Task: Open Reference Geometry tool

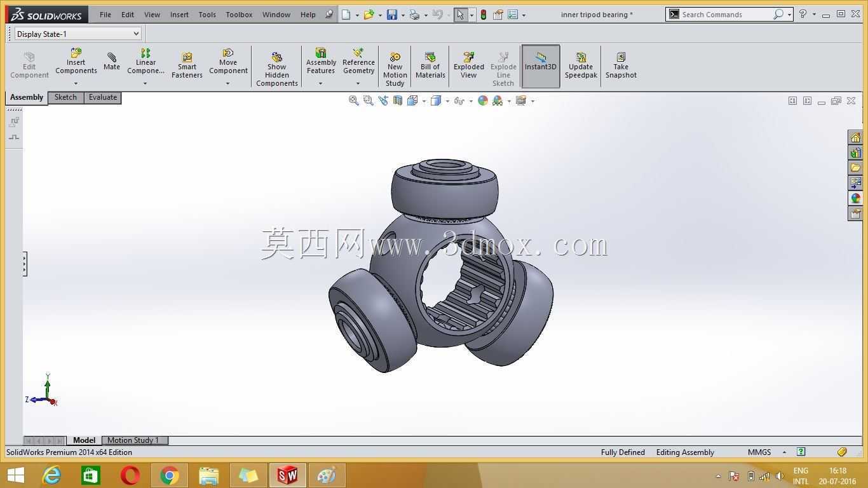Action: pos(358,62)
